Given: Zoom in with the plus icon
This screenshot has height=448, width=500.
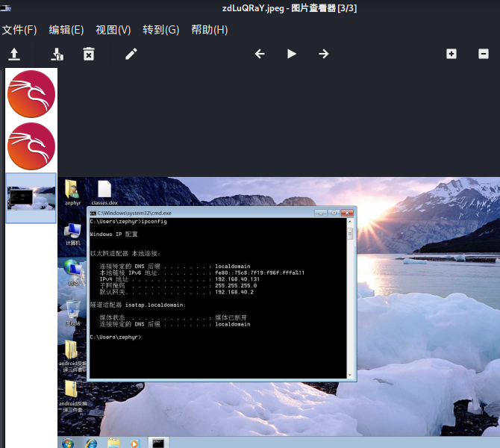Looking at the screenshot, I should click(451, 54).
